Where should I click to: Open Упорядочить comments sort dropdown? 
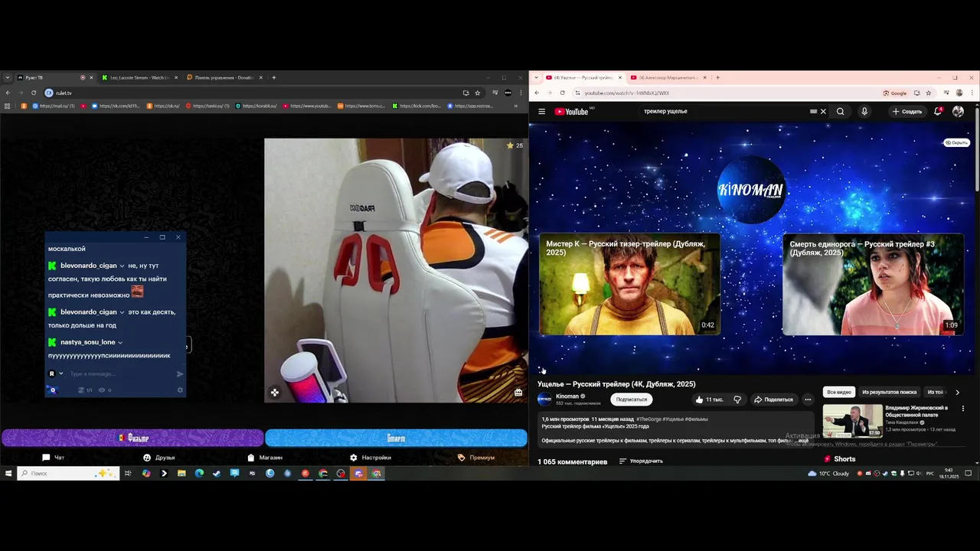tap(641, 461)
